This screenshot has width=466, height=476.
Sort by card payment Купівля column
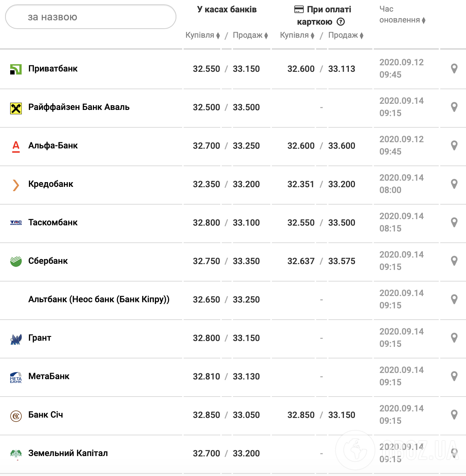pos(297,35)
